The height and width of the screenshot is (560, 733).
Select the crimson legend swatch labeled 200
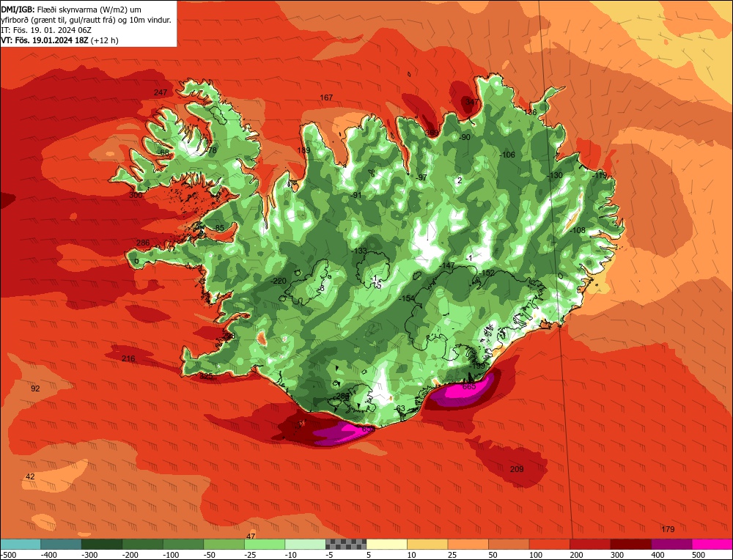coord(590,544)
